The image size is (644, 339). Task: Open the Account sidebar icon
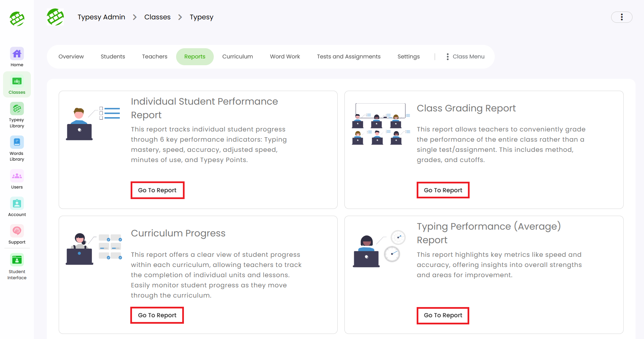17,204
